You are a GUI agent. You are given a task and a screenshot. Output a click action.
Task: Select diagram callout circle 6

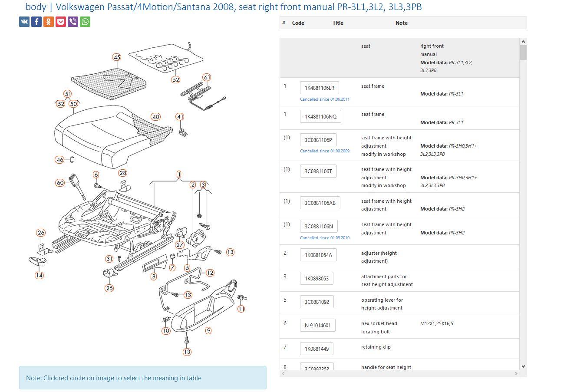click(x=96, y=175)
